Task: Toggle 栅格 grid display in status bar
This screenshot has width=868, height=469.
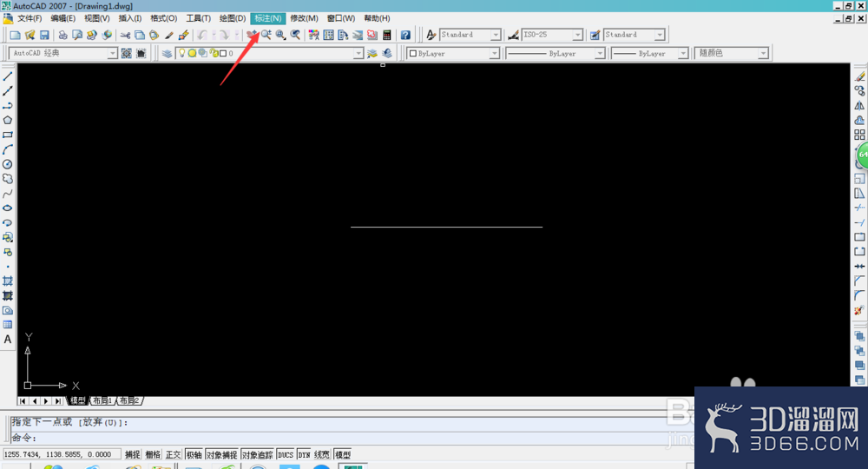Action: pyautogui.click(x=153, y=454)
